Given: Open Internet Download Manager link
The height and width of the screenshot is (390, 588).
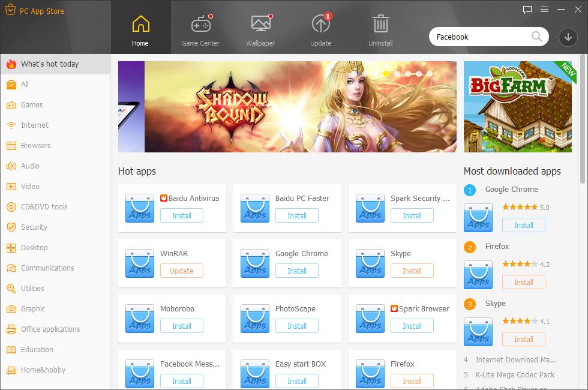Looking at the screenshot, I should pyautogui.click(x=516, y=360).
